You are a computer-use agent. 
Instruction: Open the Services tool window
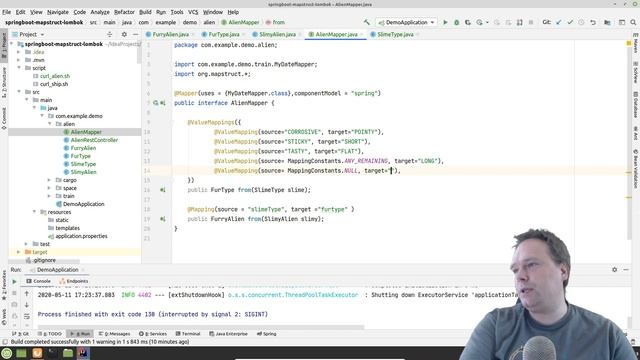point(153,334)
